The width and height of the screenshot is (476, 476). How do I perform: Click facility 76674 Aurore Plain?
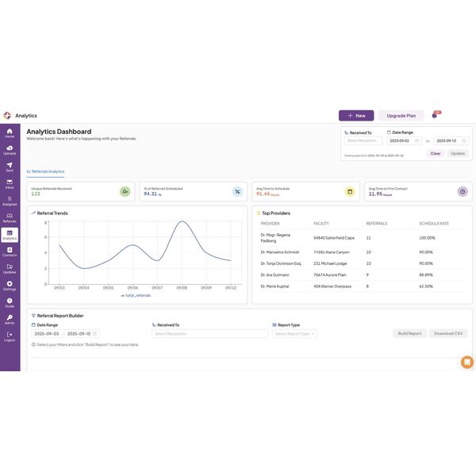(x=330, y=274)
